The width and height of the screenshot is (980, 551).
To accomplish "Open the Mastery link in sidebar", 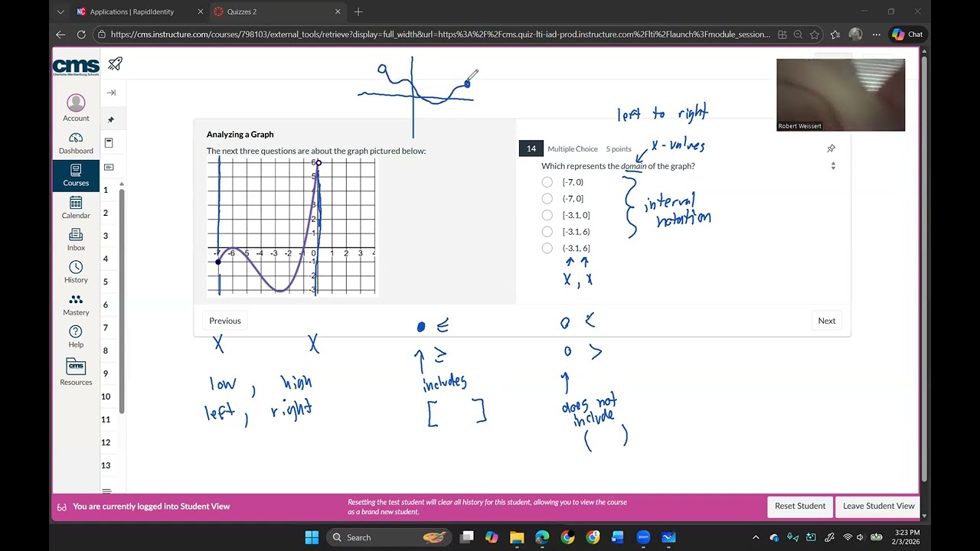I will click(x=76, y=305).
